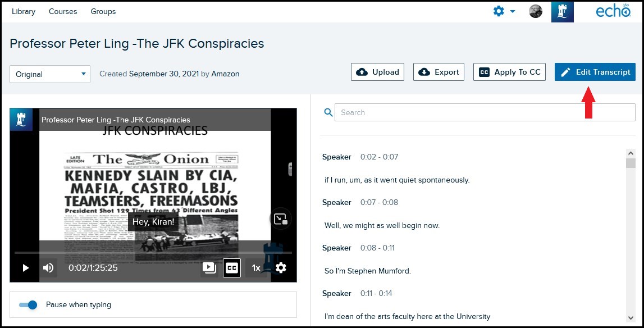This screenshot has height=328, width=644.
Task: Click the search magnifier icon
Action: point(328,113)
